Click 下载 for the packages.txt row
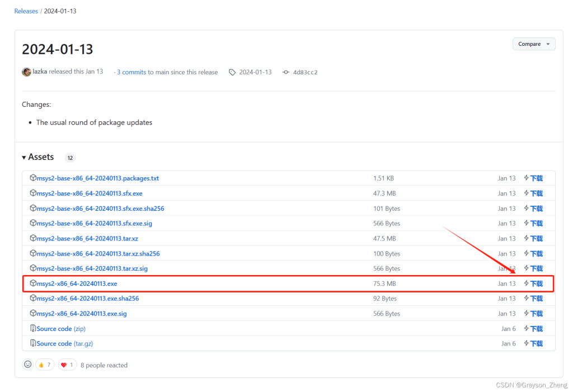The height and width of the screenshot is (392, 573). [x=533, y=178]
